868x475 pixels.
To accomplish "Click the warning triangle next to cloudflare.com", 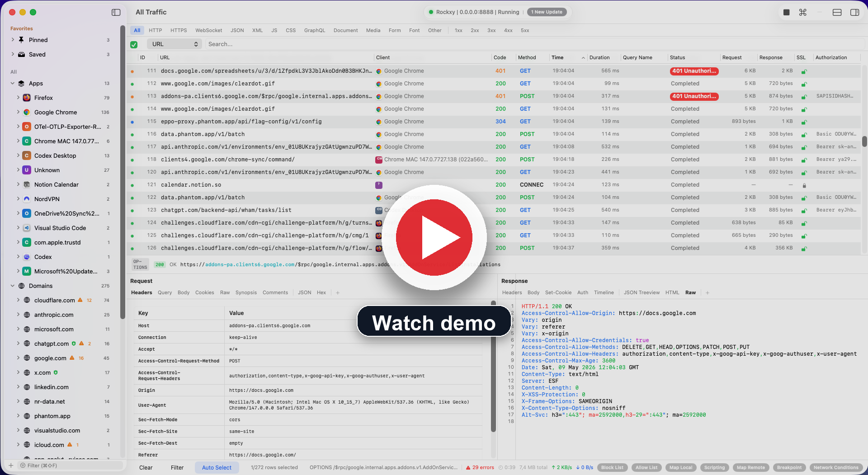I will coord(80,300).
